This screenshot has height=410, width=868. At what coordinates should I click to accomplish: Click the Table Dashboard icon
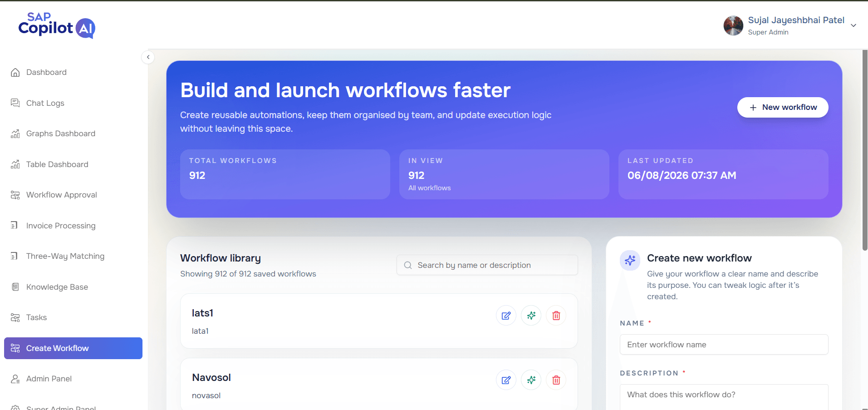coord(15,164)
